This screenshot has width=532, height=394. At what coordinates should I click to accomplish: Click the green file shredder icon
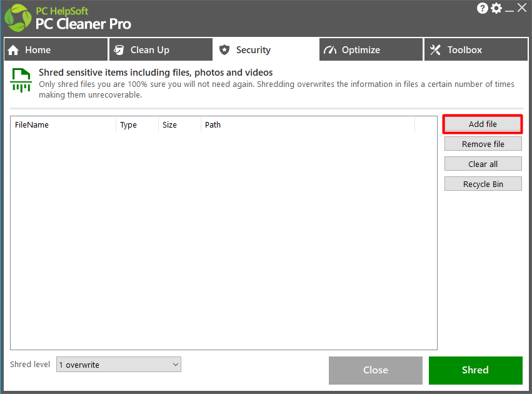[x=21, y=80]
